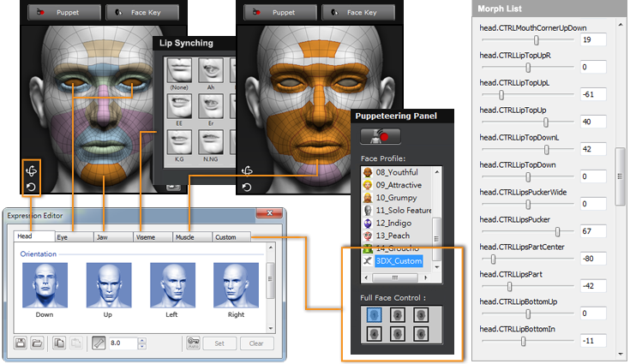Select the Ah viseme thumbnail
630x364 pixels.
tap(211, 70)
